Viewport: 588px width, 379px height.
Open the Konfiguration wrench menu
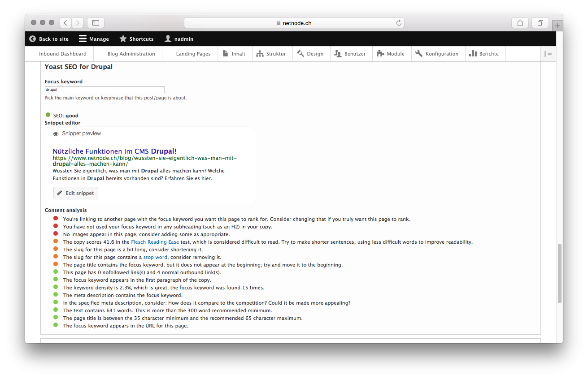437,54
